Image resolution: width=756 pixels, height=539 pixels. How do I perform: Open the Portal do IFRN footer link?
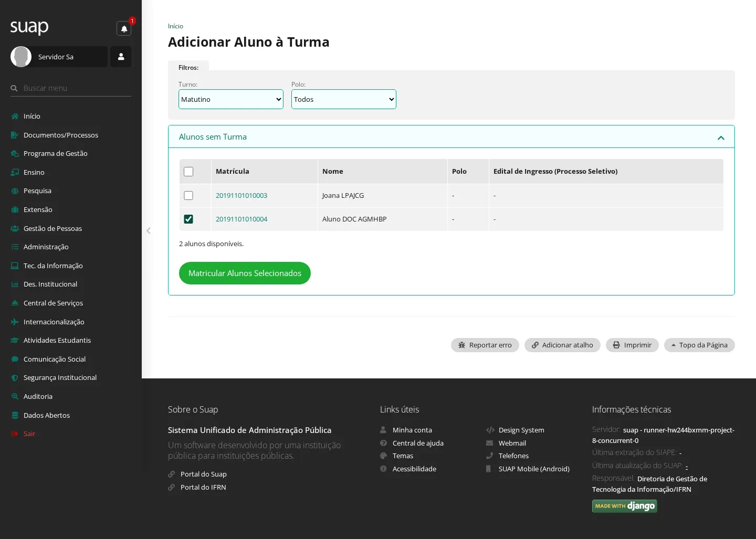[x=203, y=487]
